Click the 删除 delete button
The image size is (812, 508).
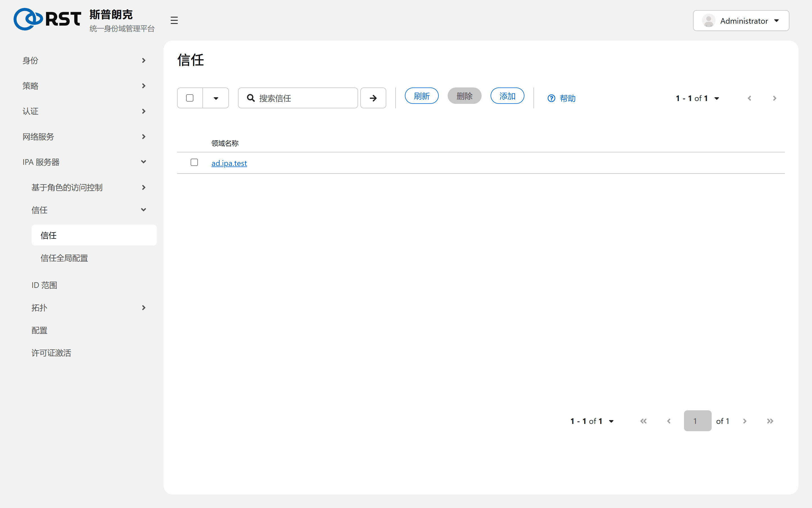pos(464,96)
